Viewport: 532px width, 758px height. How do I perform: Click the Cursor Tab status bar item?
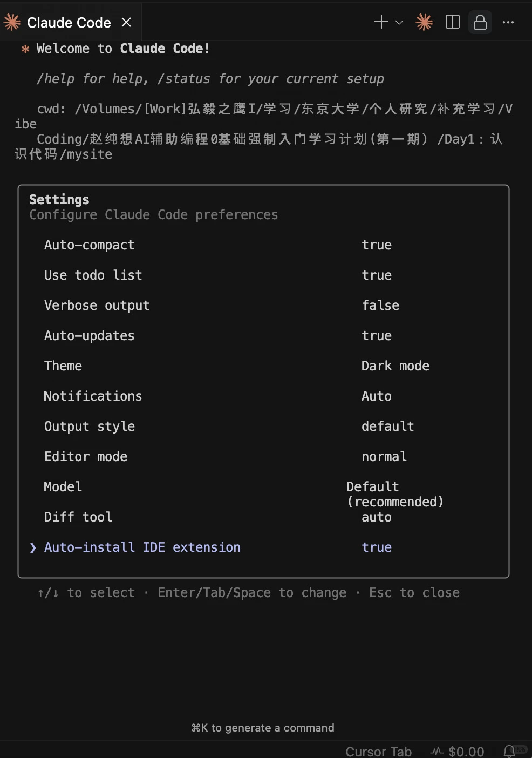point(379,752)
